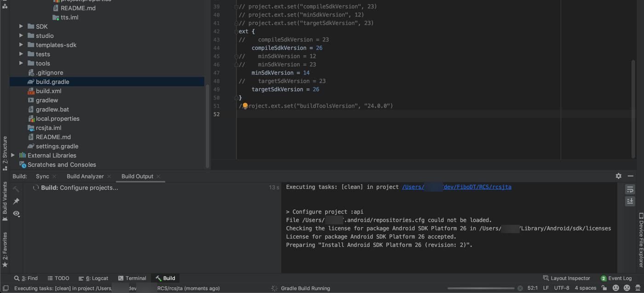The image size is (644, 293).
Task: Open the Favorites side panel
Action: point(5,250)
